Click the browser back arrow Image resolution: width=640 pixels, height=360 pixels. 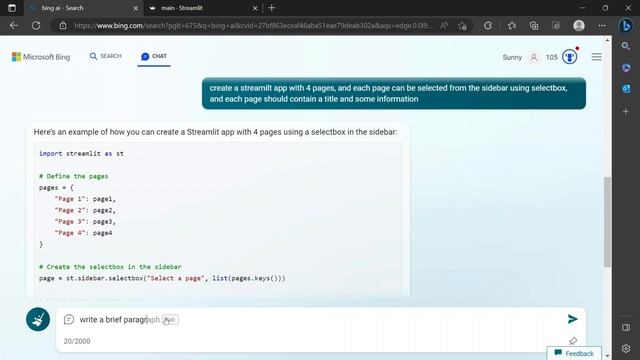[x=14, y=25]
